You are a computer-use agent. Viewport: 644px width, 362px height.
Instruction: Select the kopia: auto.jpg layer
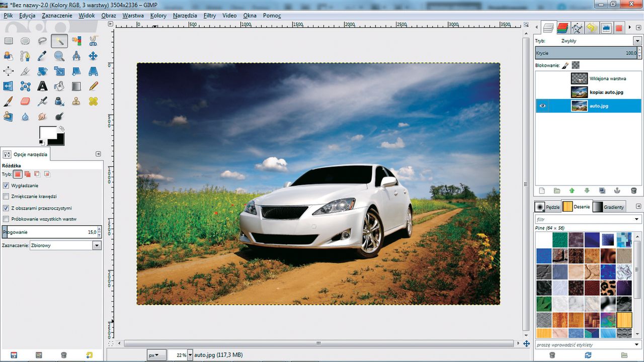point(588,93)
